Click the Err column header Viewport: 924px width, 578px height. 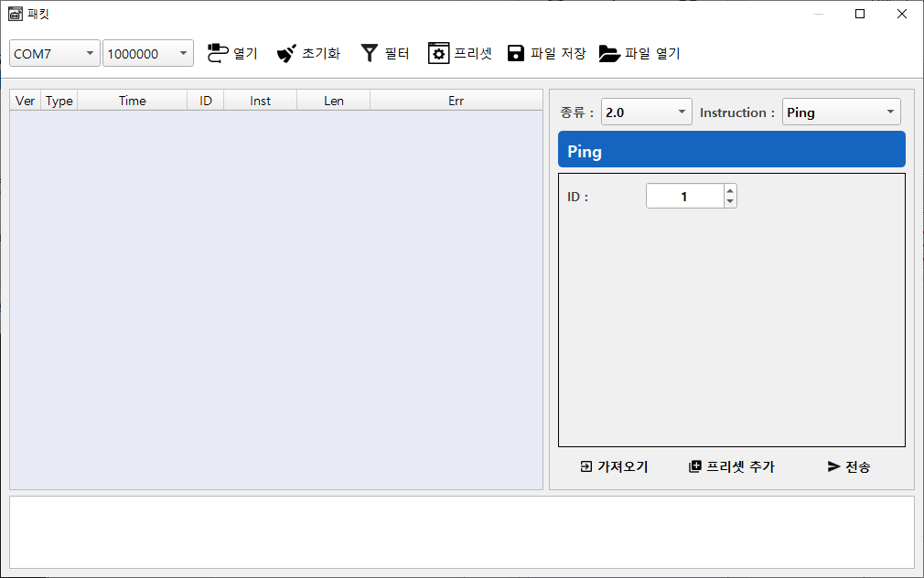(x=456, y=101)
